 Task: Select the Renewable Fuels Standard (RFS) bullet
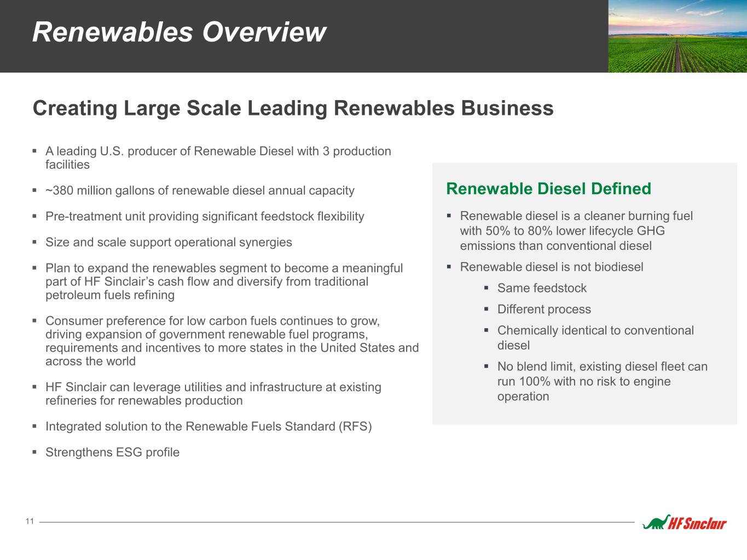tap(208, 427)
